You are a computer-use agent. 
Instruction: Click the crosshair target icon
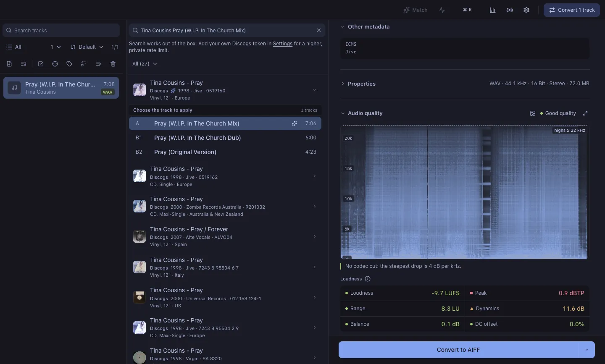pyautogui.click(x=55, y=64)
